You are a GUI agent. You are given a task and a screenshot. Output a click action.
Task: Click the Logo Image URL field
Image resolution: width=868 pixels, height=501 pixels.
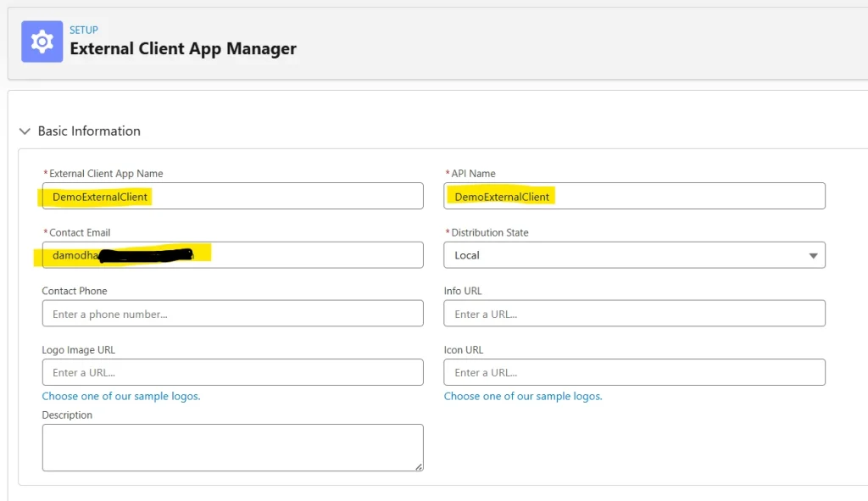point(232,372)
